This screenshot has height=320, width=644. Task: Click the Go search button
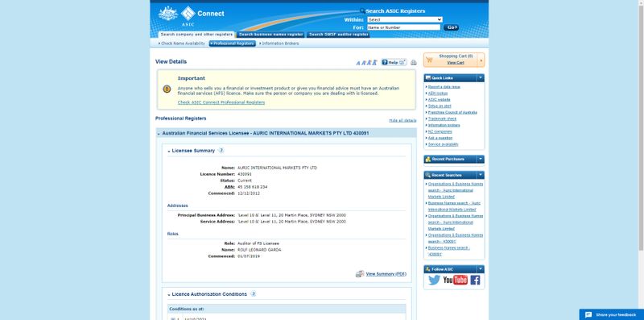coord(451,27)
